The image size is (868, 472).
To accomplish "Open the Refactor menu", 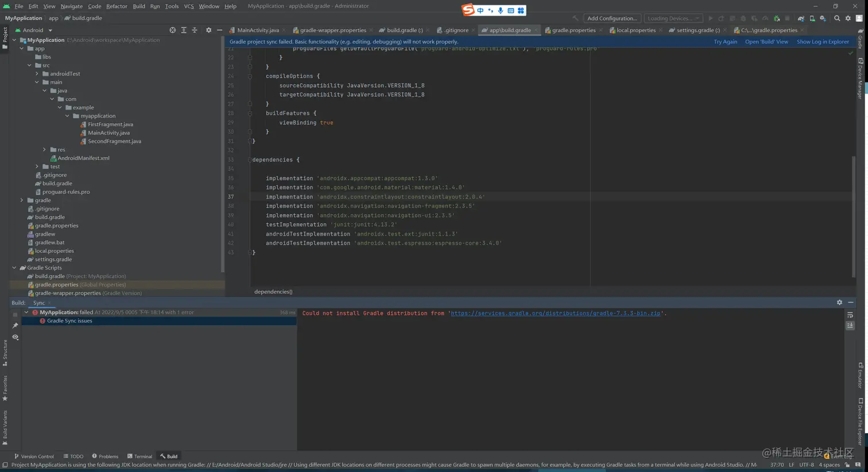I will click(117, 6).
